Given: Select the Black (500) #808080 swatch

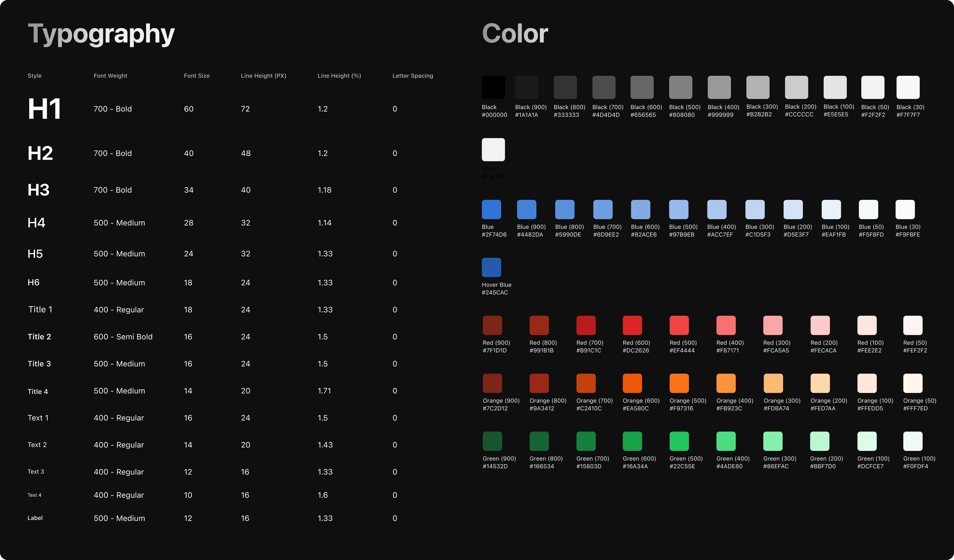Looking at the screenshot, I should (681, 87).
